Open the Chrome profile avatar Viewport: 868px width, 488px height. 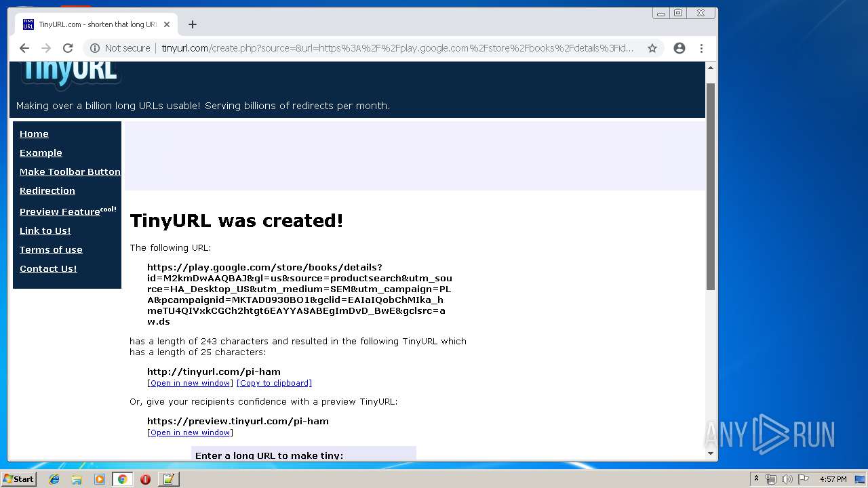pyautogui.click(x=679, y=48)
